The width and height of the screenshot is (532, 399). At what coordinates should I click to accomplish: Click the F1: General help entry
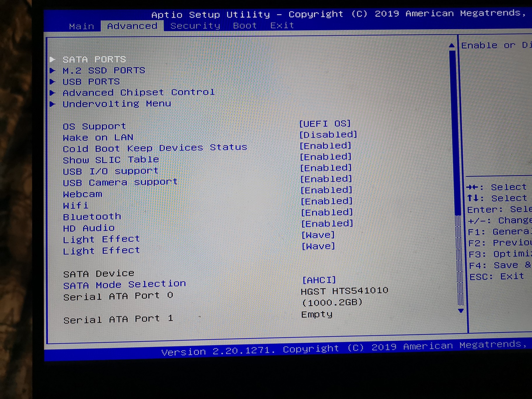click(500, 232)
